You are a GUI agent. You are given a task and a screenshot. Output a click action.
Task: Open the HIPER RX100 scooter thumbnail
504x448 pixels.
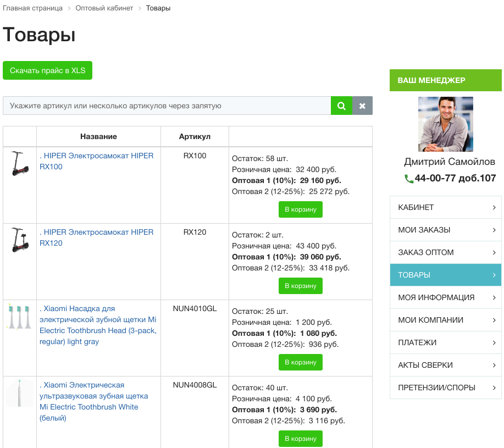[x=20, y=164]
